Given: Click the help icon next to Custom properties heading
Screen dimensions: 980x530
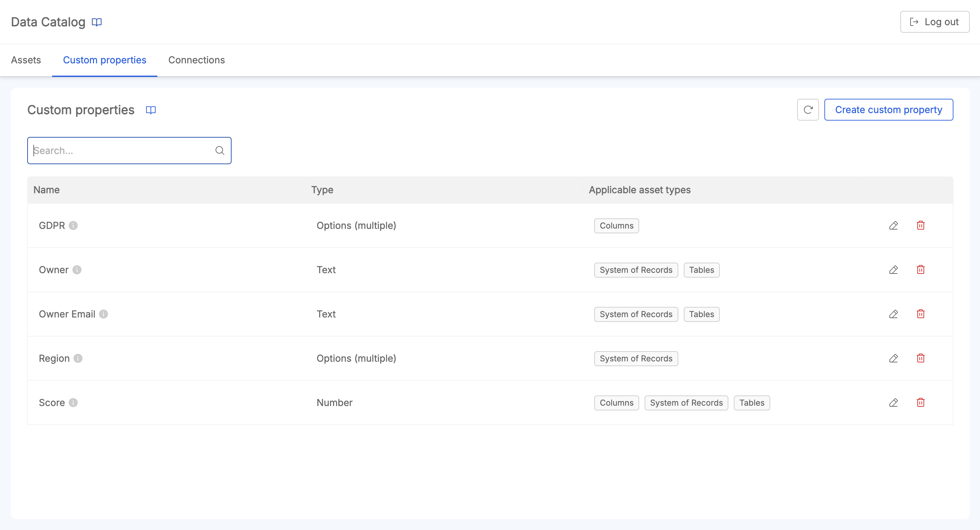Looking at the screenshot, I should [x=151, y=110].
